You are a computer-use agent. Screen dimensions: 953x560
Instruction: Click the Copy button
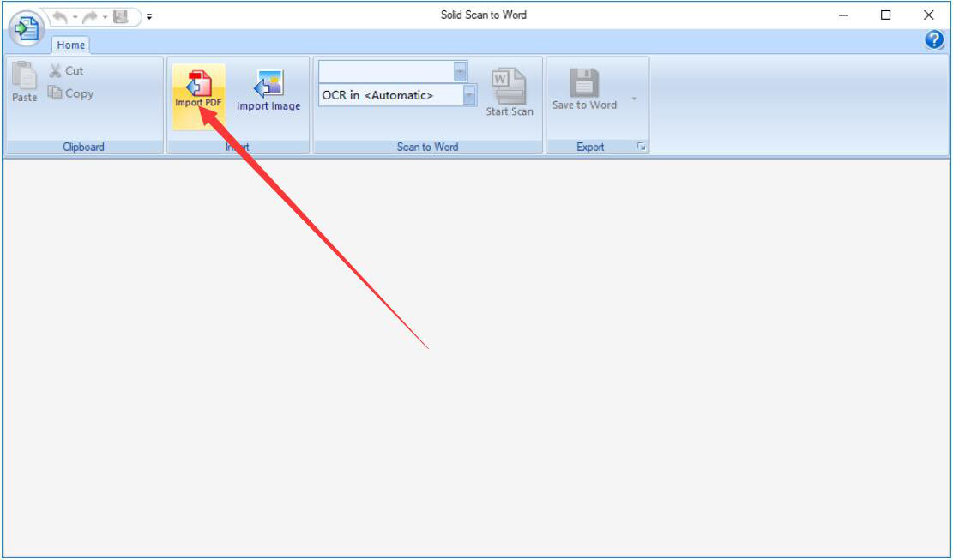point(71,93)
